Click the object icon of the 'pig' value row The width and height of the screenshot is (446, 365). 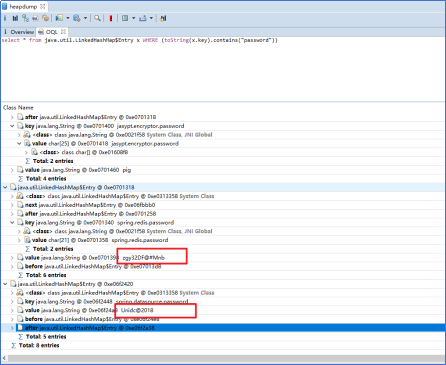tap(20, 170)
